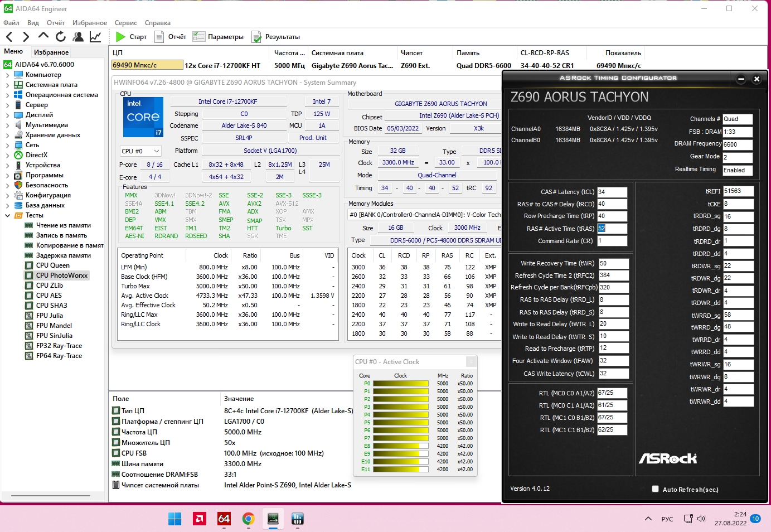Select the Хранение данных item in the tree
The height and width of the screenshot is (532, 771).
[x=52, y=135]
